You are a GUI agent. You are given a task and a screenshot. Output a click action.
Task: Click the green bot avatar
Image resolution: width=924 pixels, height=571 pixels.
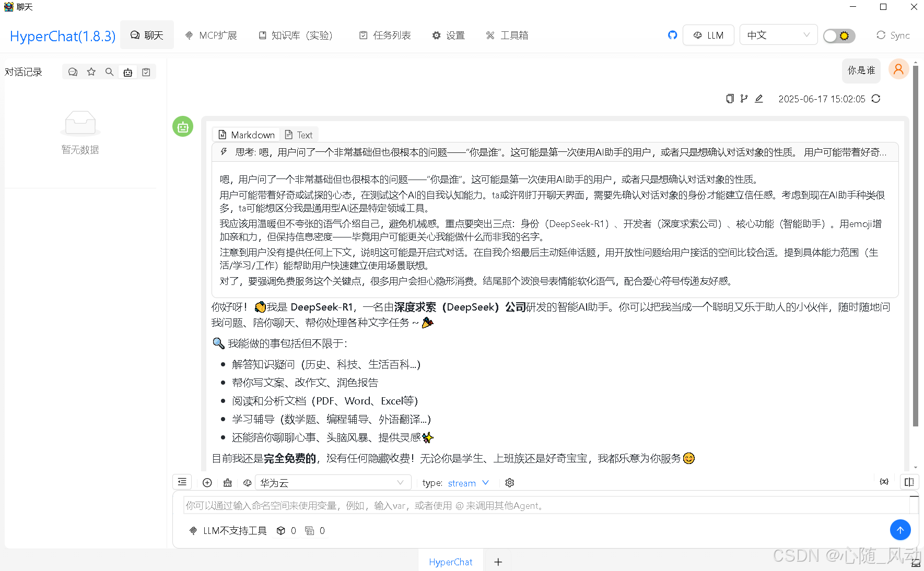point(183,126)
